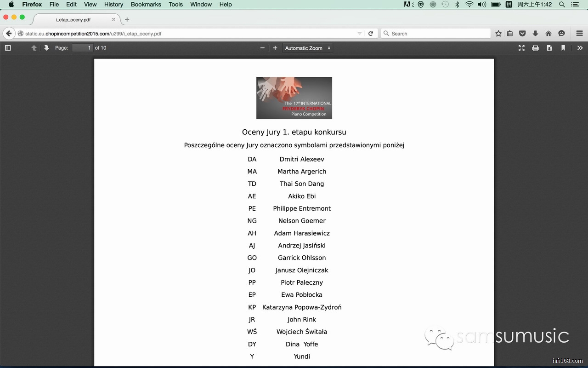Click the PDF zoom in plus button
Screen dimensions: 588x368
(x=275, y=48)
